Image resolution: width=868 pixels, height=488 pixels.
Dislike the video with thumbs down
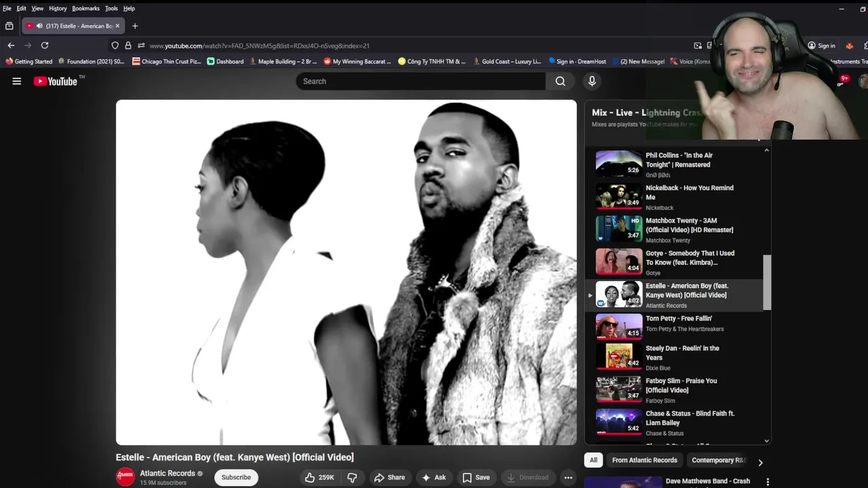tap(352, 477)
